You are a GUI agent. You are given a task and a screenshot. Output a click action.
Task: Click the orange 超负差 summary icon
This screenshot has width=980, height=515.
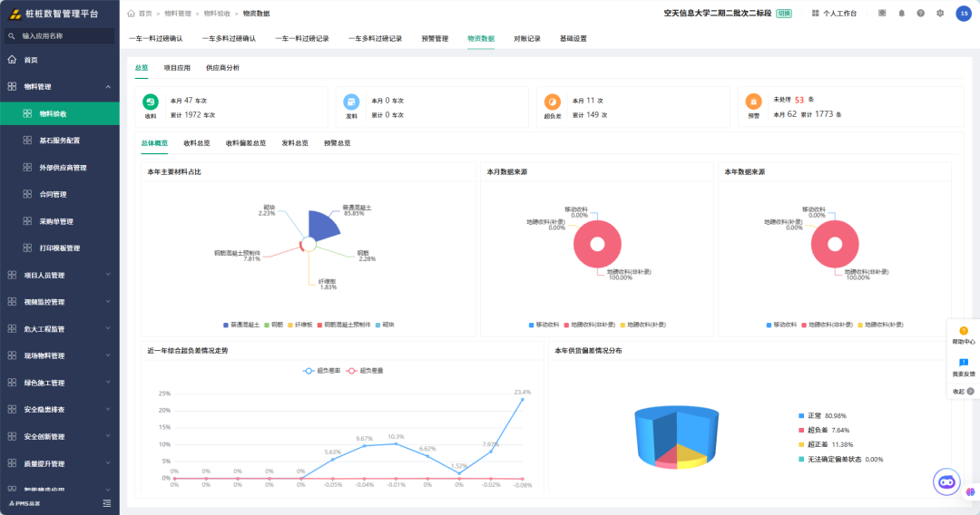click(553, 102)
